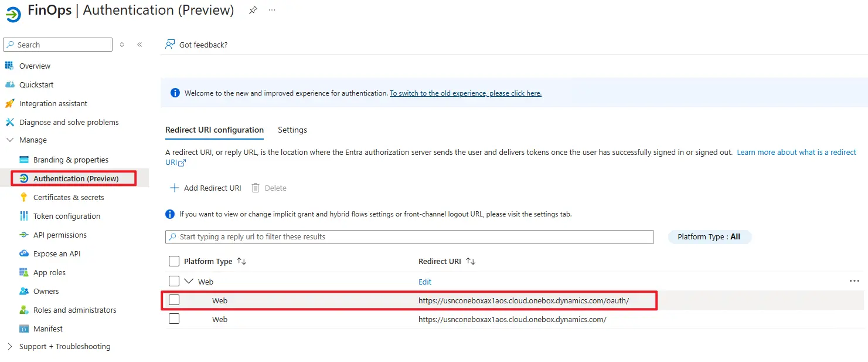
Task: Click the API permissions icon
Action: (x=24, y=235)
